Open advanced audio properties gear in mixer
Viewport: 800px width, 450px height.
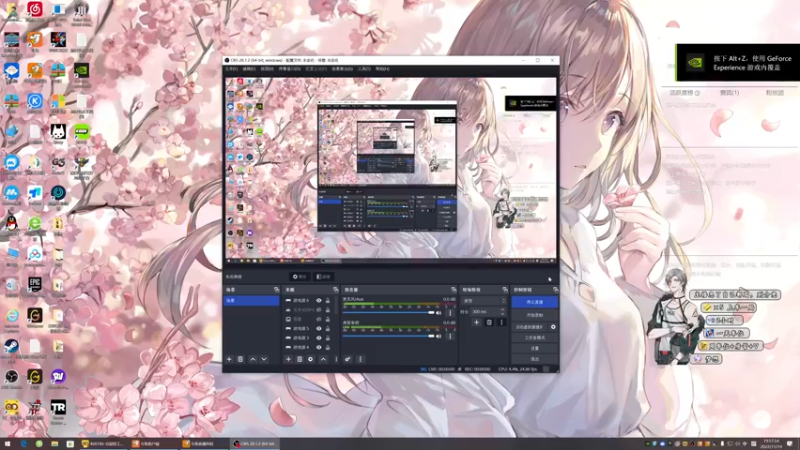tap(348, 359)
